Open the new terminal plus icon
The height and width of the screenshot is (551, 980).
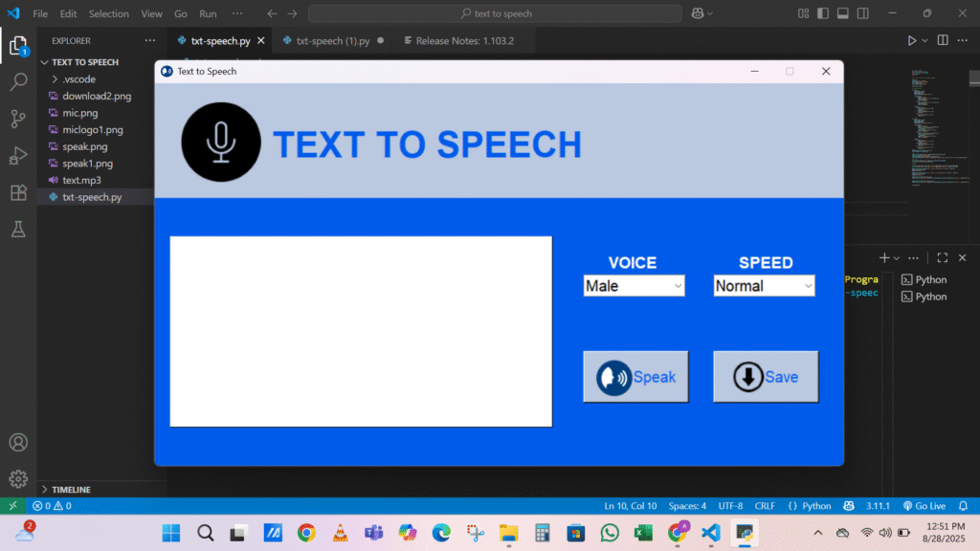pyautogui.click(x=883, y=258)
